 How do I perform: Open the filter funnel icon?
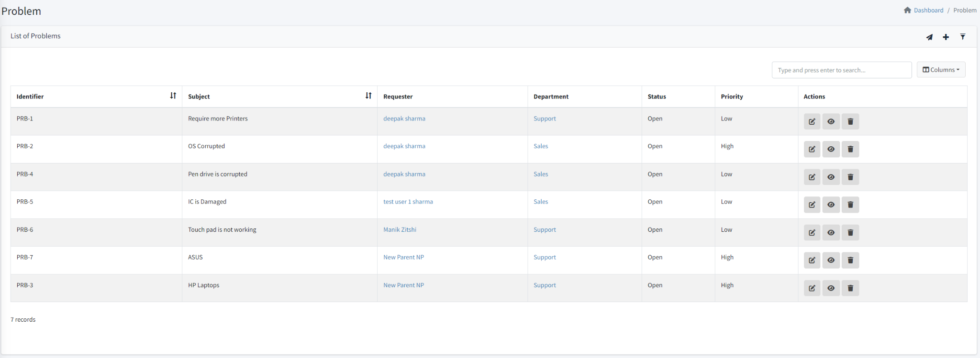click(963, 37)
